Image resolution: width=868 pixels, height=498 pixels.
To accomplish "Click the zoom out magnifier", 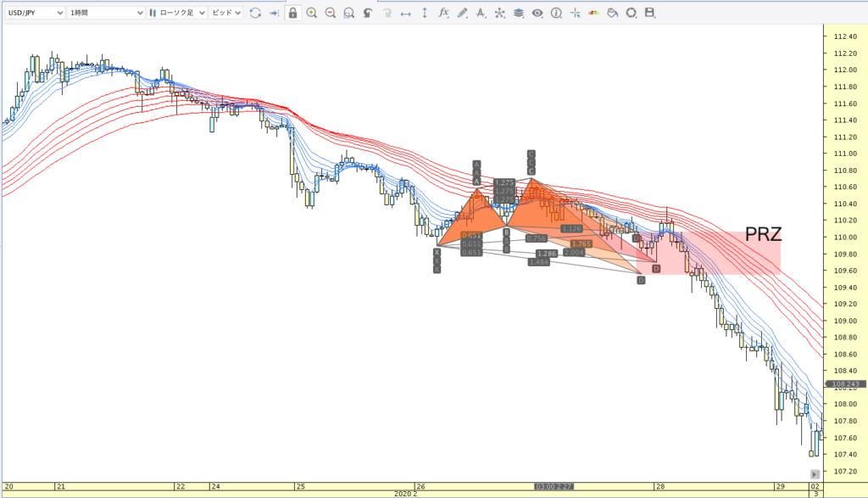I will click(x=331, y=13).
